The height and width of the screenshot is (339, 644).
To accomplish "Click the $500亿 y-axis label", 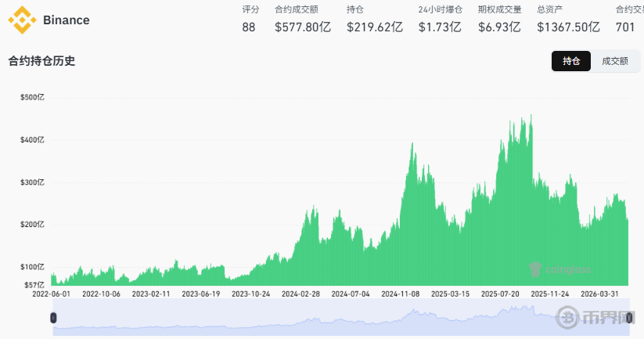I will tap(32, 97).
